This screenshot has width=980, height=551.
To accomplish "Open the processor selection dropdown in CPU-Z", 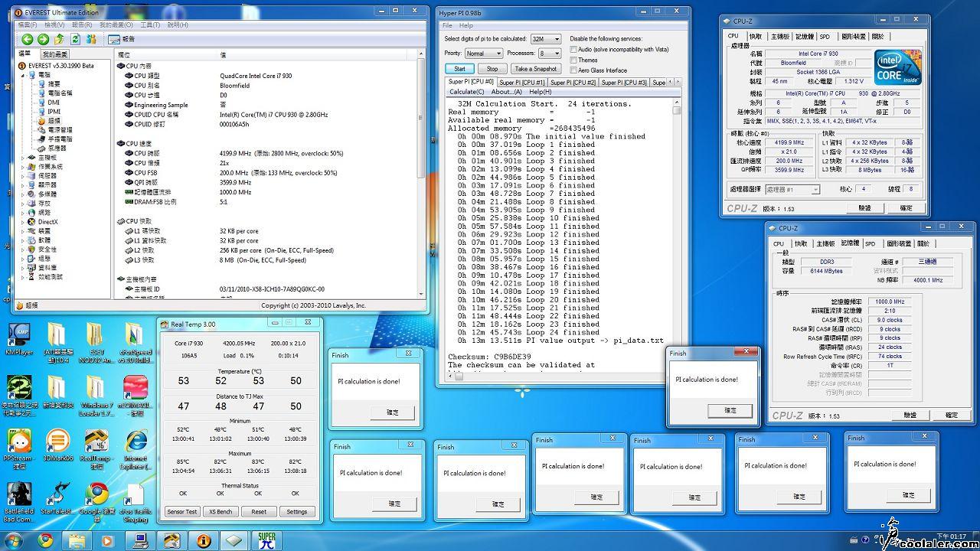I will coord(792,189).
